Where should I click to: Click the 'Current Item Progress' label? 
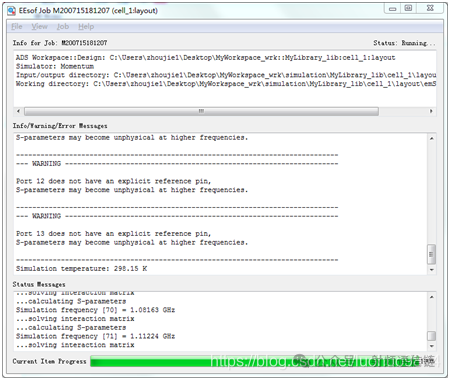(49, 361)
